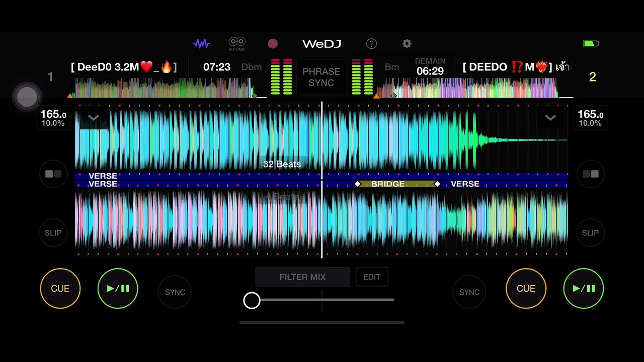Toggle Sync on deck 1
Image resolution: width=644 pixels, height=362 pixels.
[x=175, y=292]
